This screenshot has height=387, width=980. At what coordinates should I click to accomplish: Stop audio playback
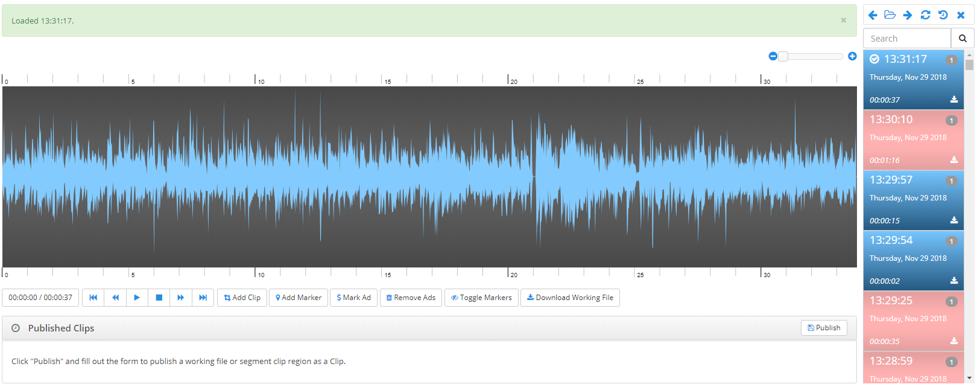159,298
